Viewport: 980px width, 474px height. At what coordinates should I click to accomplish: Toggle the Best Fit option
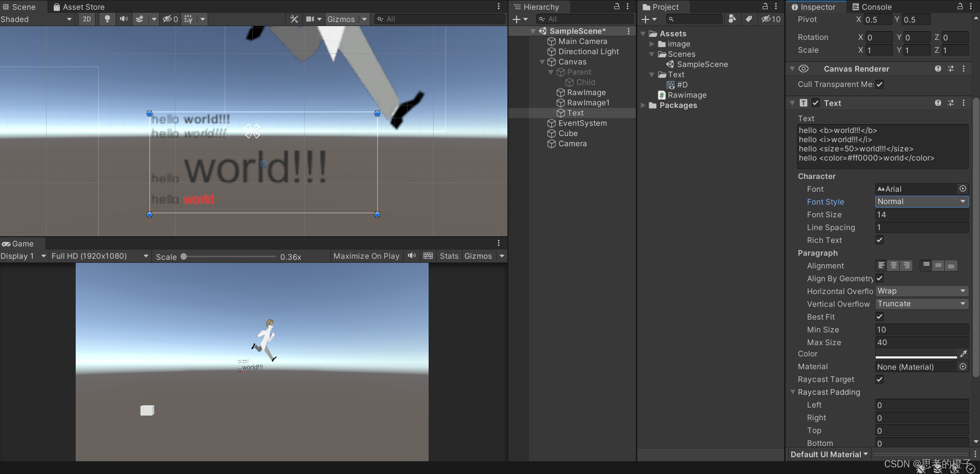[x=879, y=317]
